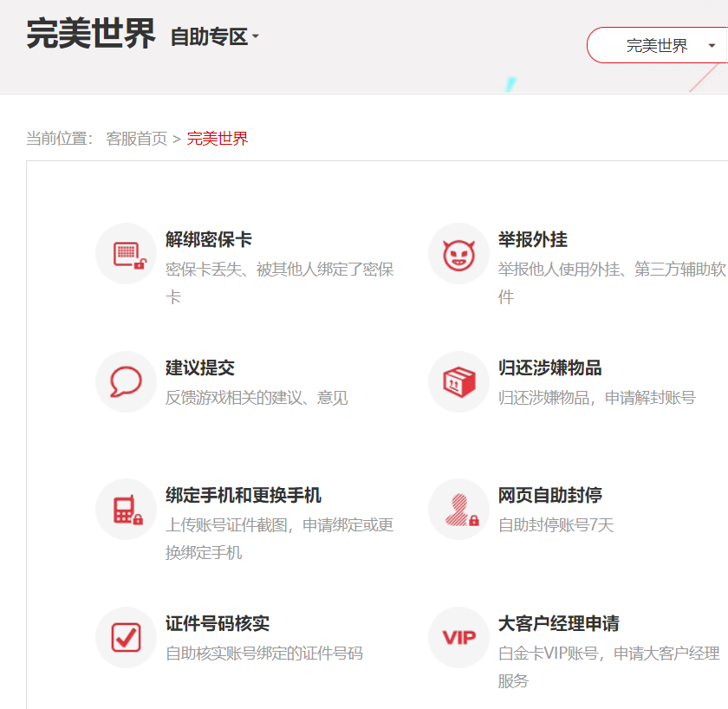Click description 自助封停账号7天
The width and height of the screenshot is (728, 709).
coord(556,525)
